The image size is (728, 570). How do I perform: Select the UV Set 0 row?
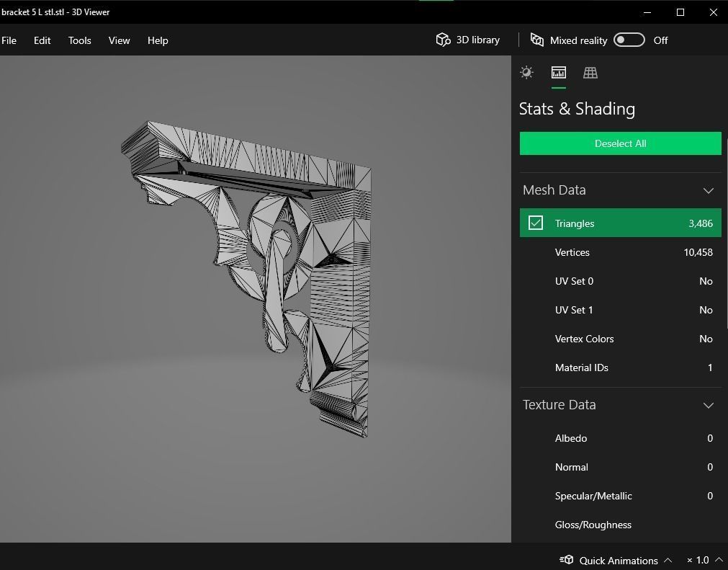click(620, 281)
